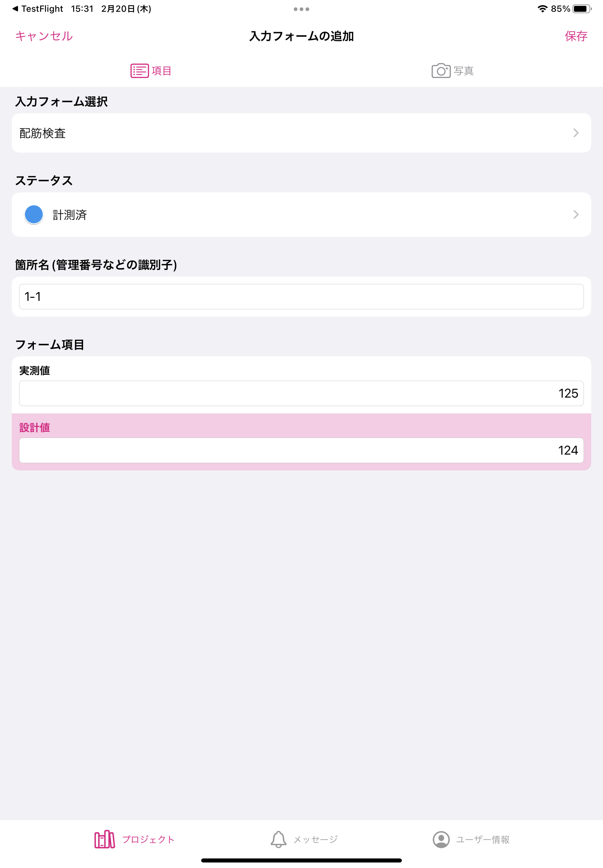Select the 項目 list icon tab
Viewport: 603px width, 868px height.
pyautogui.click(x=139, y=71)
